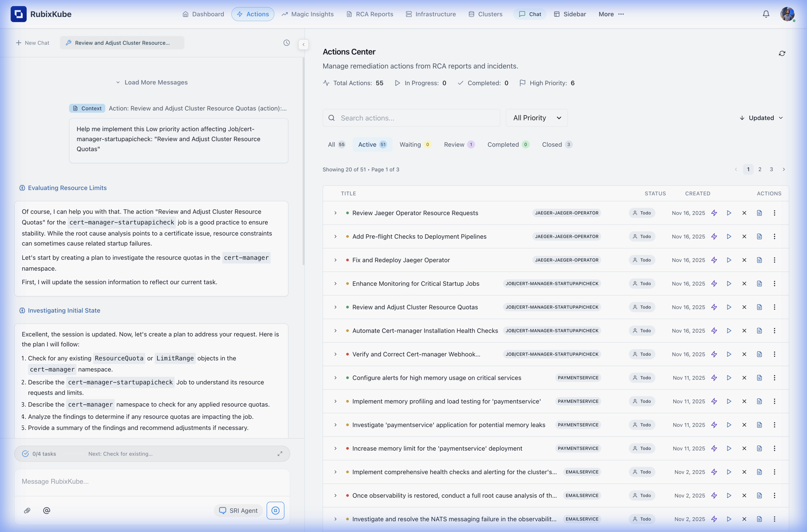Dismiss 'Enhance Monitoring for Critical Startup Jobs' with the X
Viewport: 807px width, 532px height.
coord(744,284)
